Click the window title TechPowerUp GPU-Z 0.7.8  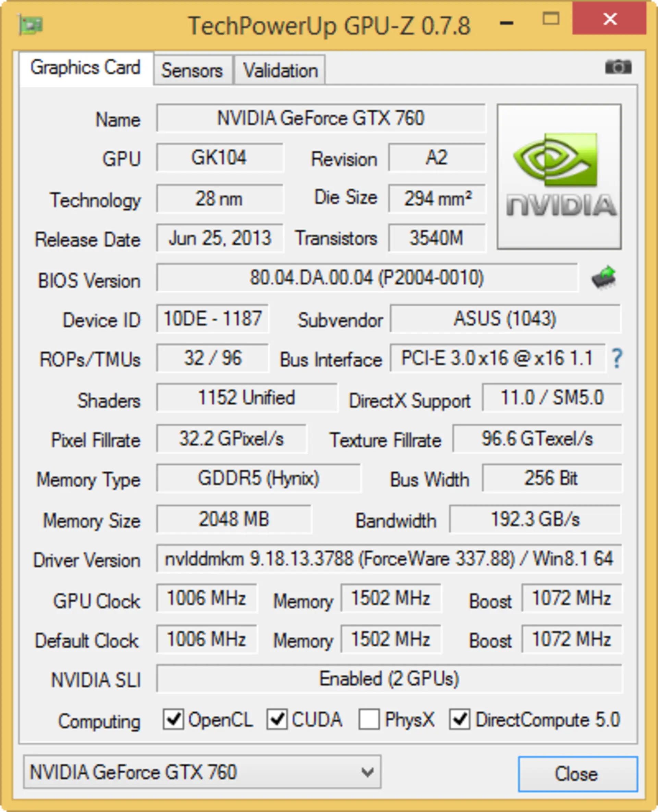coord(329,26)
